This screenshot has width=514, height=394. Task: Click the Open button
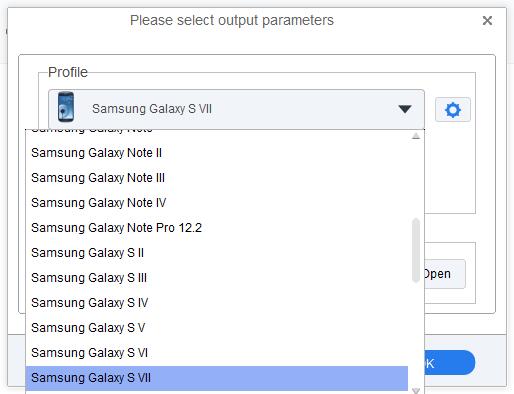pyautogui.click(x=444, y=274)
